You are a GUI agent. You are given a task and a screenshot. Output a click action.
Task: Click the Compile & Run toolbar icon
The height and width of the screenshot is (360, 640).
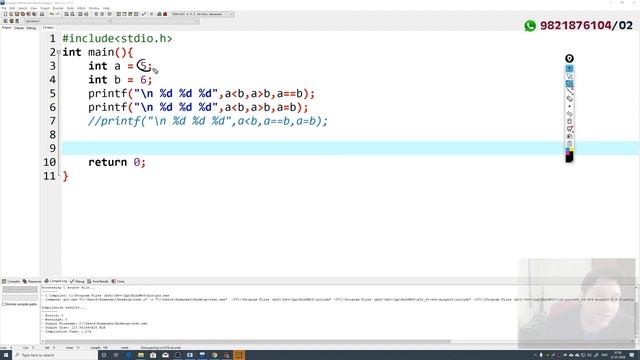pos(130,14)
